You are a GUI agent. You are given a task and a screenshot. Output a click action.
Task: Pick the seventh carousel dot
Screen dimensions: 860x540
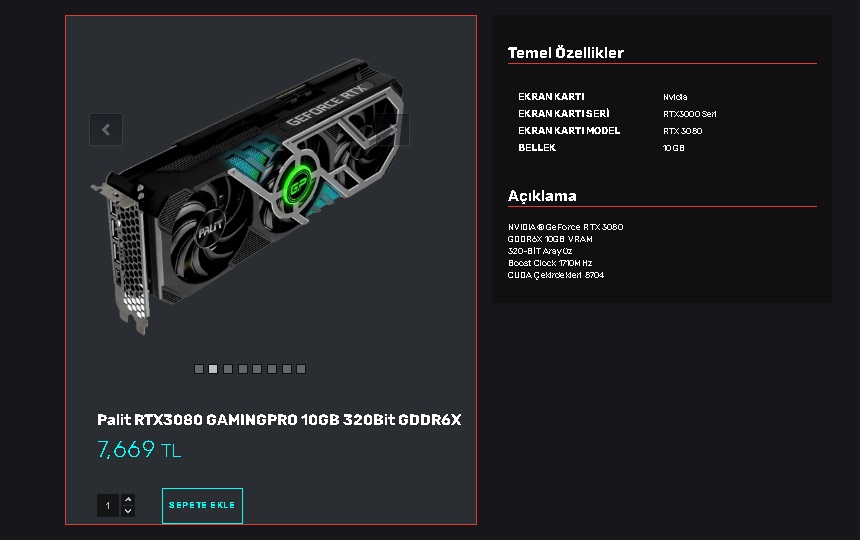pos(286,369)
